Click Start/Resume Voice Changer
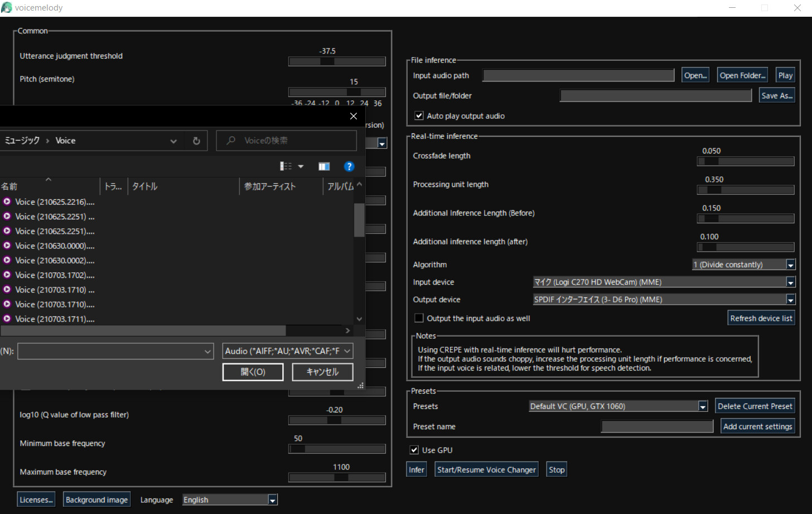Image resolution: width=812 pixels, height=514 pixels. [x=486, y=469]
